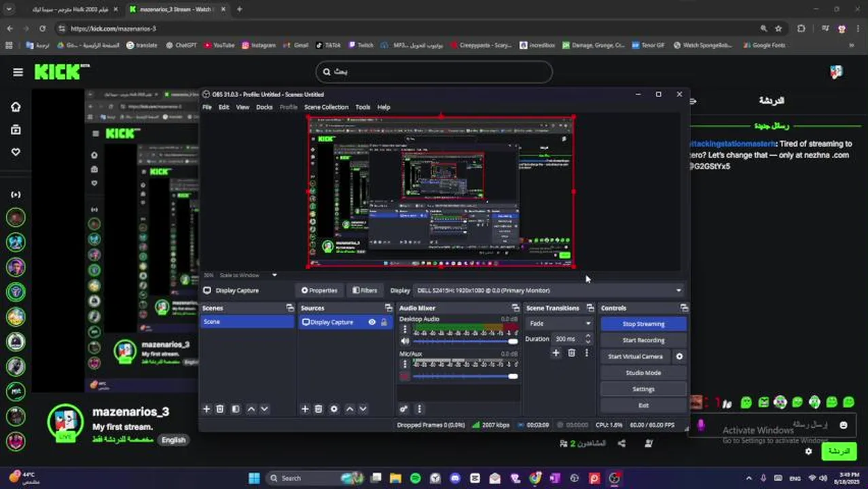Undock the Audio Mixer panel
This screenshot has height=489, width=868.
[516, 308]
